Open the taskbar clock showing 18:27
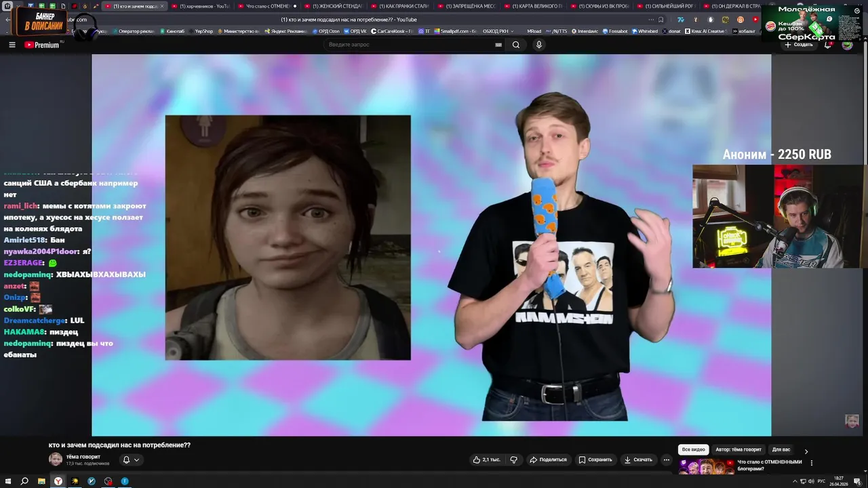 coord(840,481)
